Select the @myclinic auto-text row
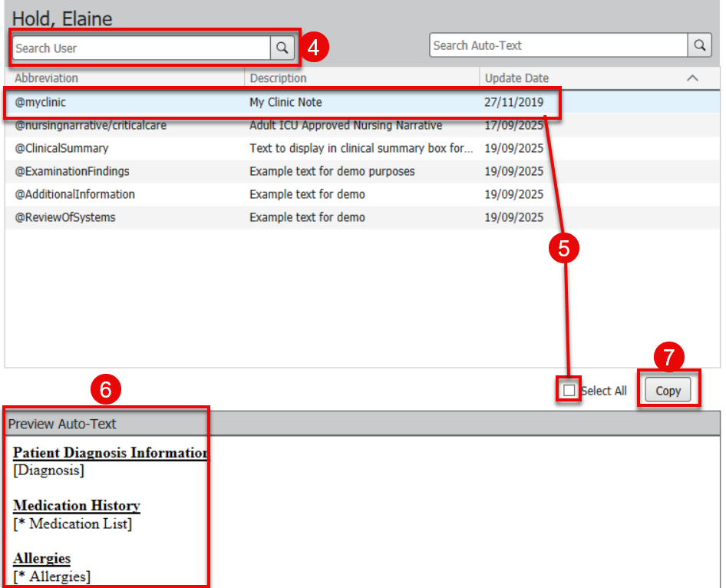The width and height of the screenshot is (726, 588). tap(41, 102)
